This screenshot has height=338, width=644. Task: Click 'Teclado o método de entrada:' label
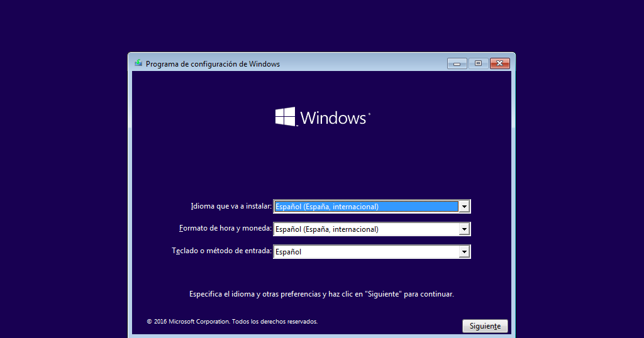(x=222, y=251)
